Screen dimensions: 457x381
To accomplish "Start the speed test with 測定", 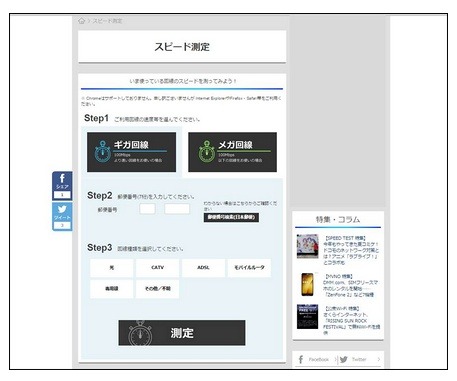I will (x=182, y=333).
